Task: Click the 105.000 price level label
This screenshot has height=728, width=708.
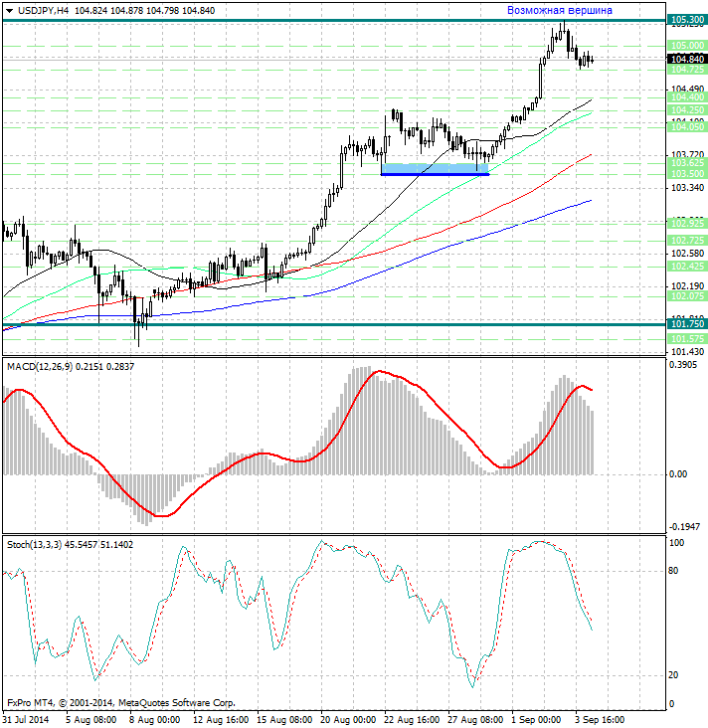Action: click(687, 46)
